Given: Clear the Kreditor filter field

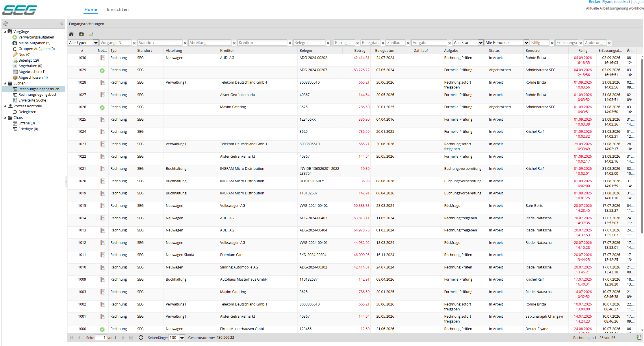Looking at the screenshot, I should point(290,43).
